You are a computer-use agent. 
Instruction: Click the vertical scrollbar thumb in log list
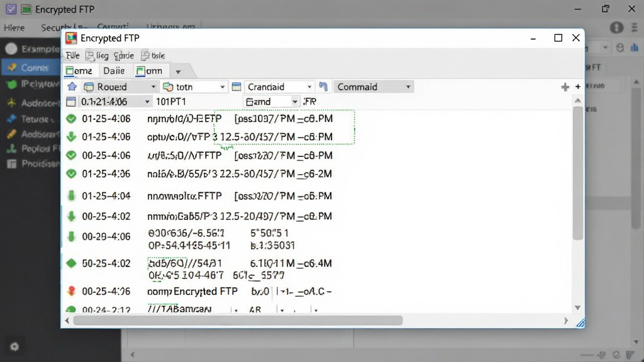pyautogui.click(x=578, y=173)
